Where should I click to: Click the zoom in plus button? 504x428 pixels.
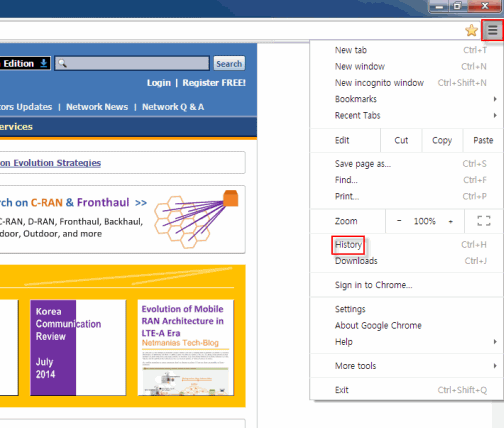[x=450, y=221]
